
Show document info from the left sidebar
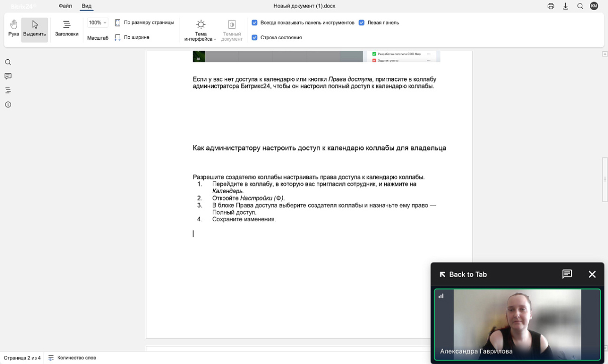pos(8,105)
